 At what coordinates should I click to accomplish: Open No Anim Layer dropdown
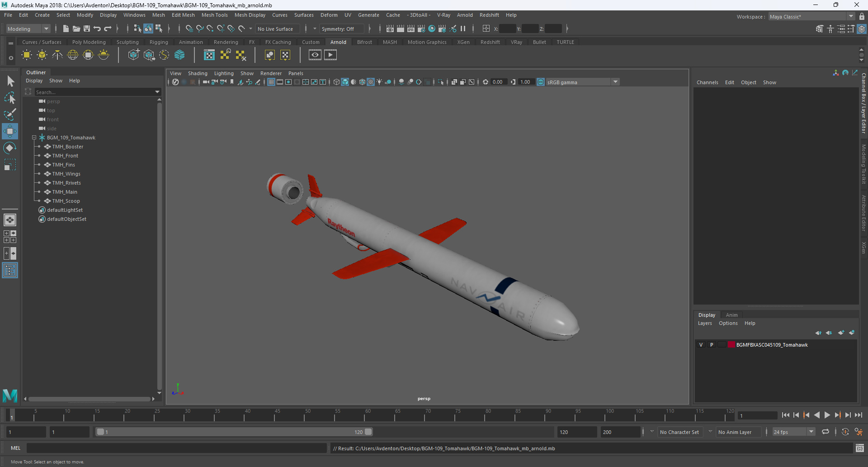pyautogui.click(x=738, y=432)
